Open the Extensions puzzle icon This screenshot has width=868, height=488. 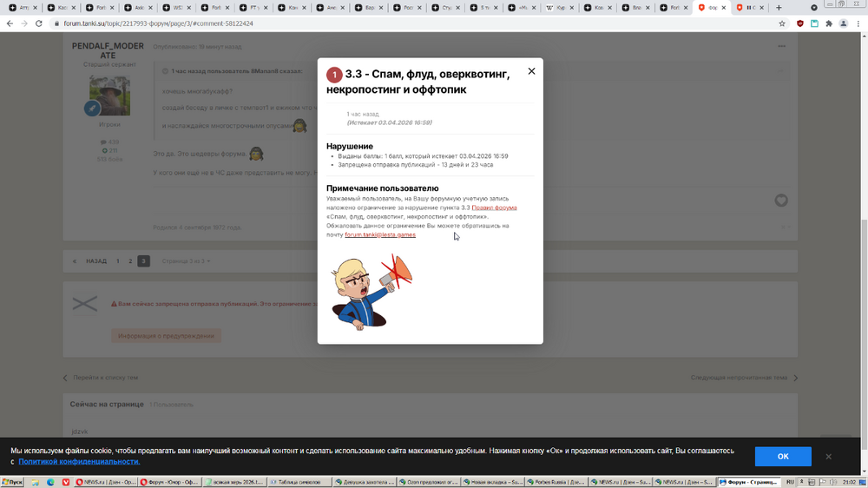click(829, 23)
